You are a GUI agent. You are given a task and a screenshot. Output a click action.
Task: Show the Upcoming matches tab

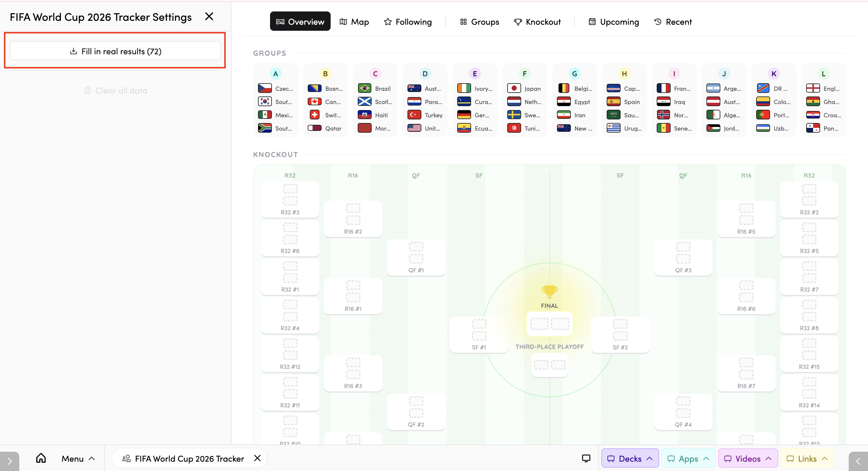(614, 22)
